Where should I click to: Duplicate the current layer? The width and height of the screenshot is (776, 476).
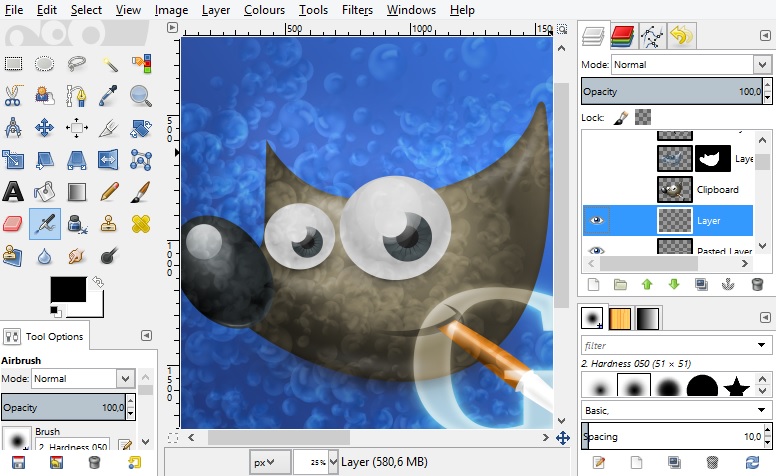[x=701, y=285]
